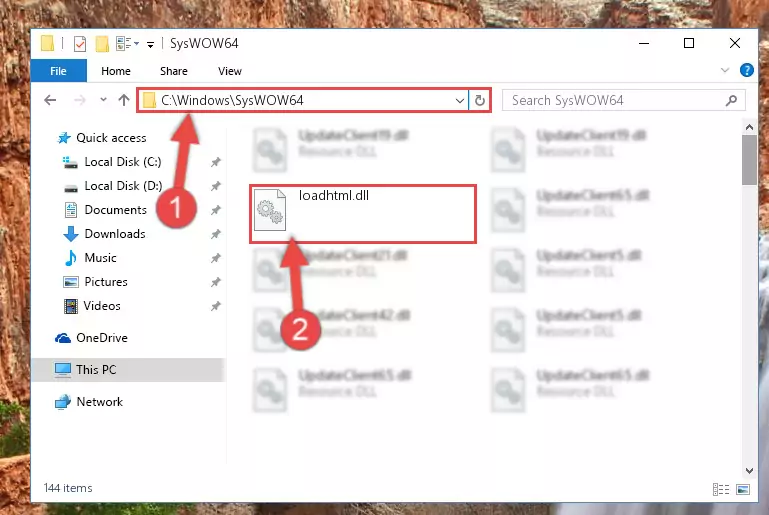
Task: Open the recent locations dropdown arrow
Action: (103, 100)
